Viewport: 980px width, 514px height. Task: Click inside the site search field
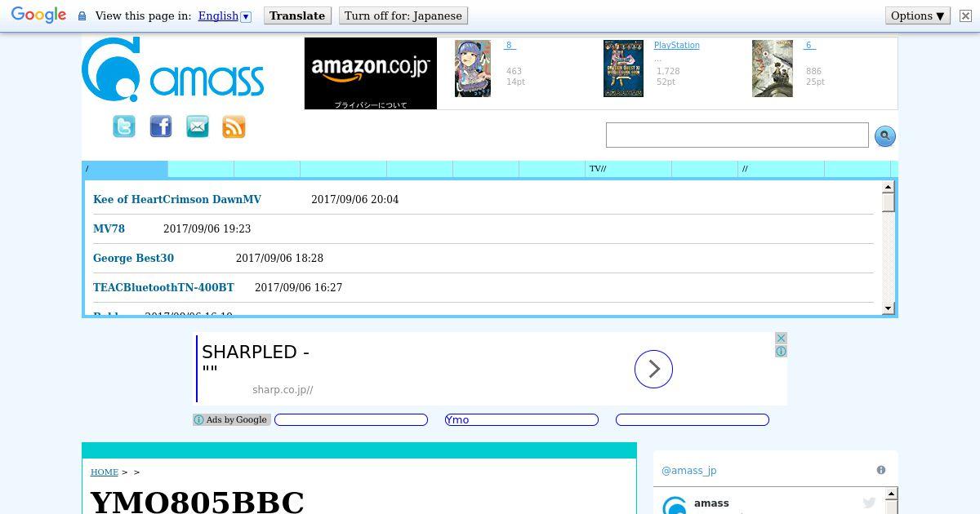(737, 135)
